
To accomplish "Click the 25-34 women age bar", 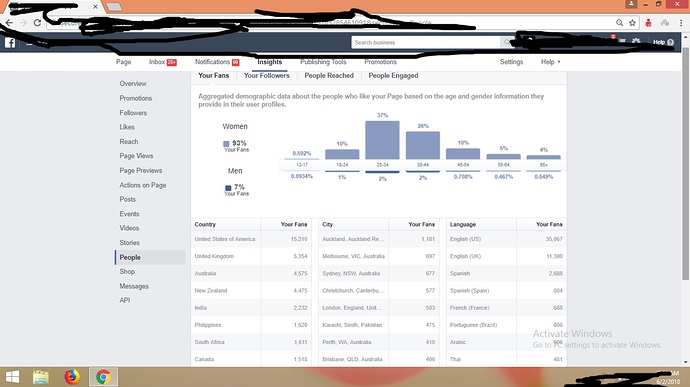I will (382, 140).
